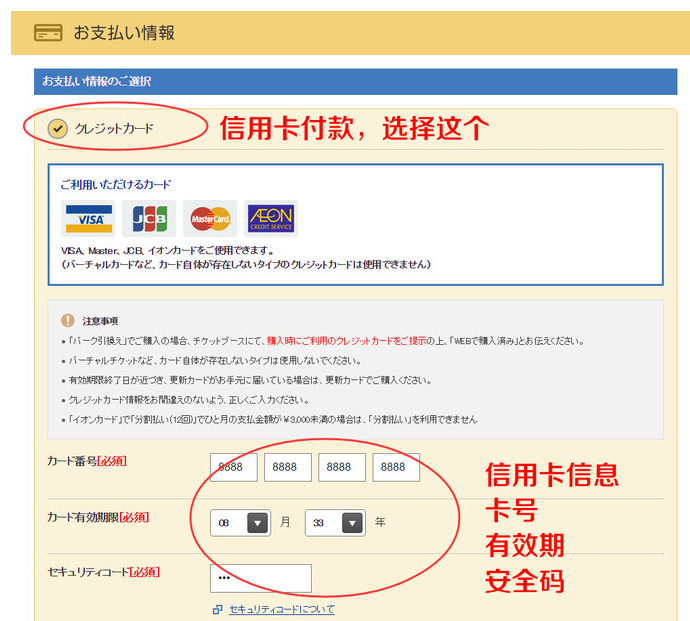Image resolution: width=690 pixels, height=621 pixels.
Task: Click the 注意事項 heading text
Action: [x=100, y=321]
